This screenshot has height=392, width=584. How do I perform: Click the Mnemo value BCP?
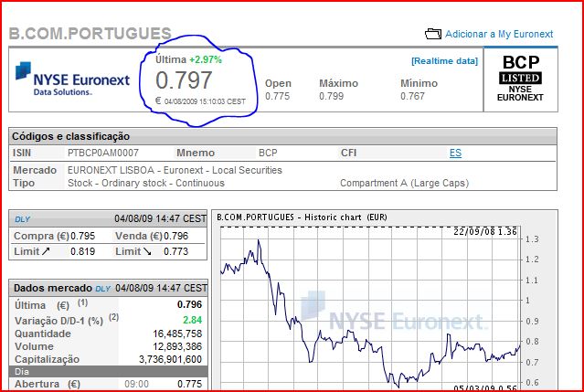(x=268, y=153)
